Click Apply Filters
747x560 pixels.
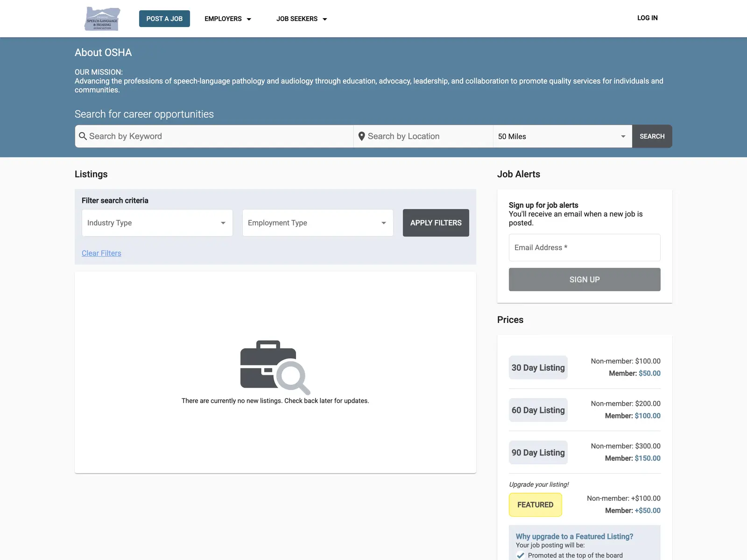436,223
